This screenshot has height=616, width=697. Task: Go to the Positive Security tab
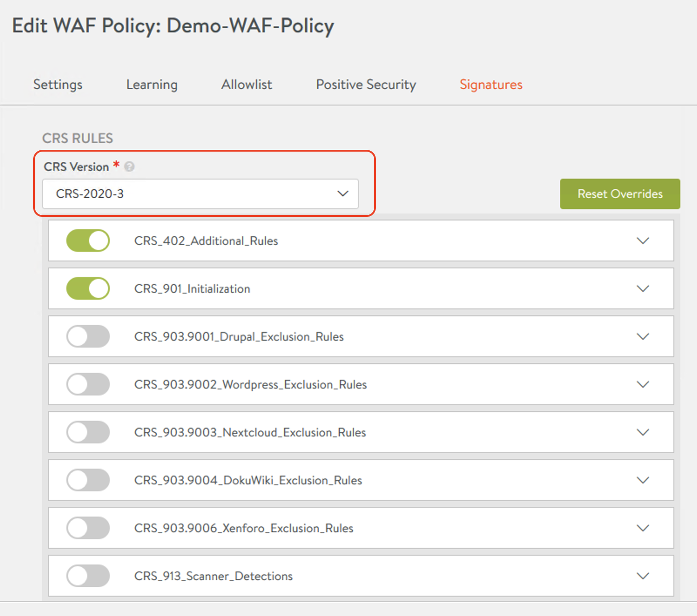[366, 85]
